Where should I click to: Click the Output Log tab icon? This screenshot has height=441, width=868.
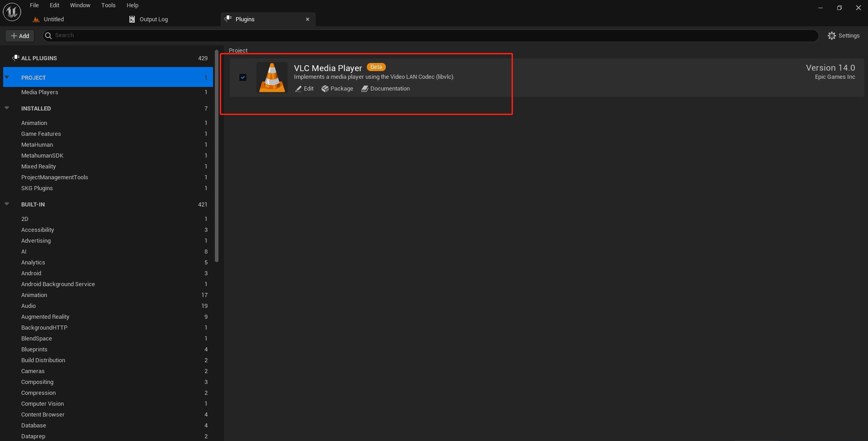(132, 19)
